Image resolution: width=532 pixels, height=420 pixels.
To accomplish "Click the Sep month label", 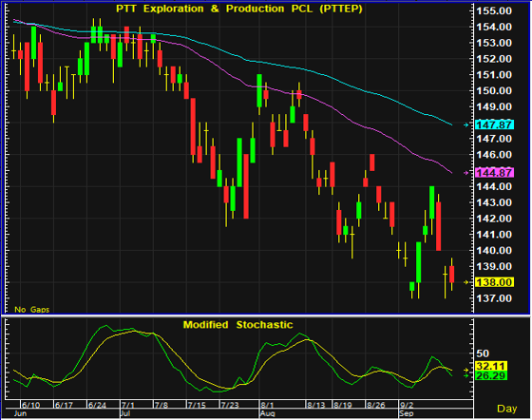I will tap(407, 413).
